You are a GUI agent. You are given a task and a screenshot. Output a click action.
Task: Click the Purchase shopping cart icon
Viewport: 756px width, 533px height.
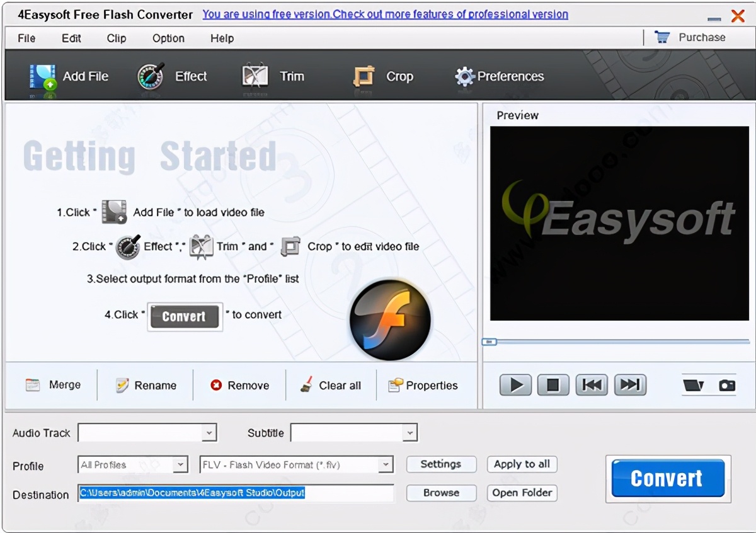[662, 37]
